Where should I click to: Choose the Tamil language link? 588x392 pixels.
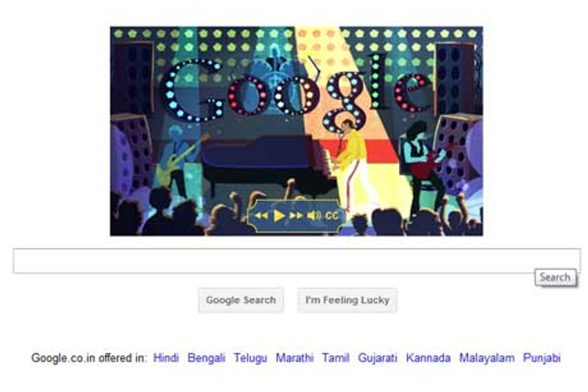[336, 358]
